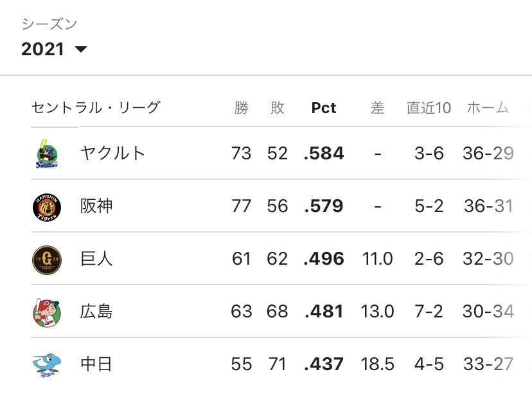Open the 巨人 team name link
Image resolution: width=532 pixels, height=408 pixels.
click(x=96, y=259)
